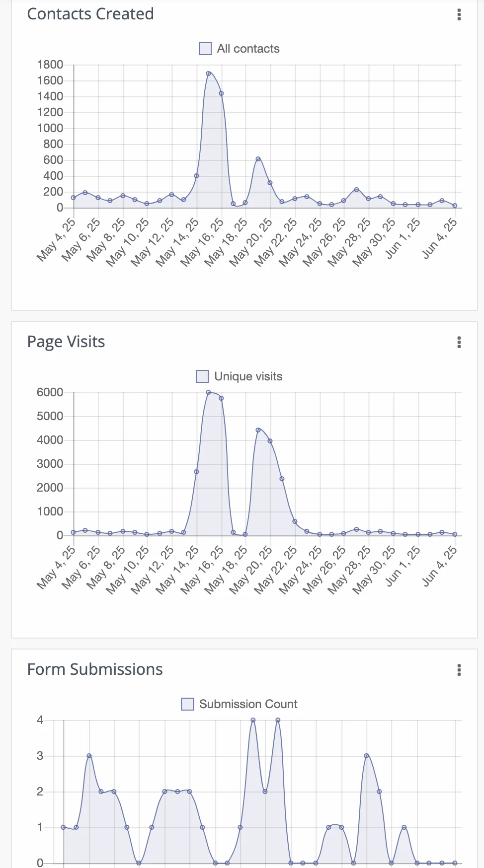The height and width of the screenshot is (868, 484).
Task: Open the Page Visits kebab menu
Action: pyautogui.click(x=459, y=342)
